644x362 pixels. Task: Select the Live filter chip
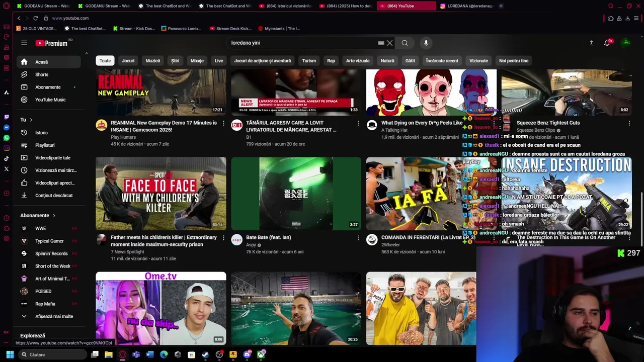219,61
